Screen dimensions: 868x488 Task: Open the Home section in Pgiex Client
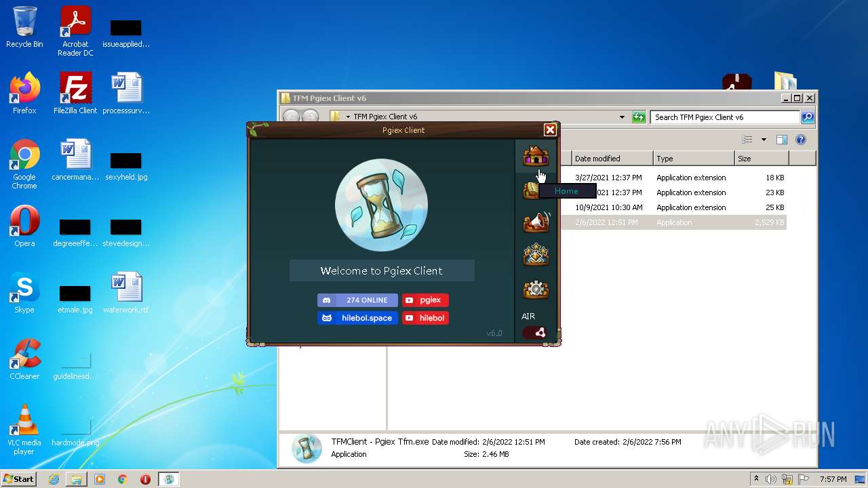click(536, 156)
